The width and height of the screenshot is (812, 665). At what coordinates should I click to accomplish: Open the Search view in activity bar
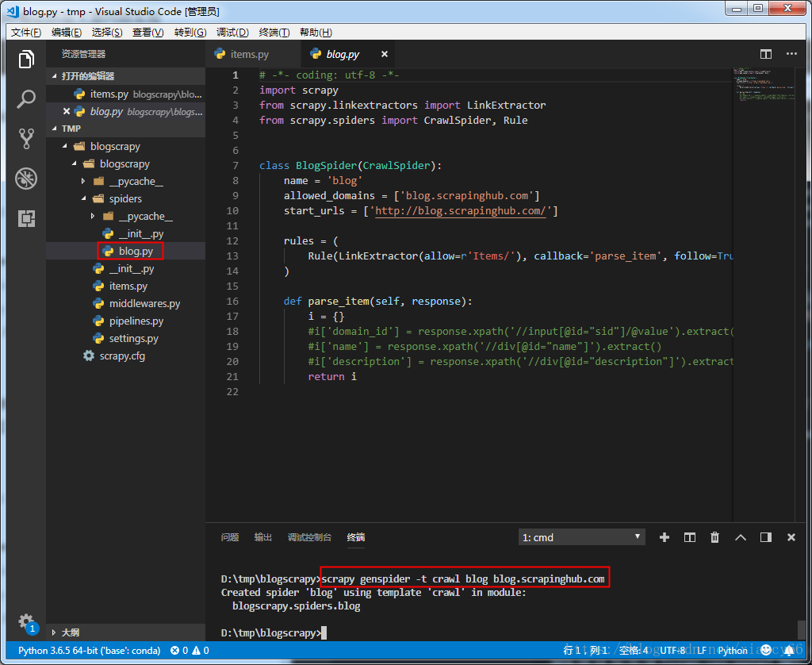26,99
